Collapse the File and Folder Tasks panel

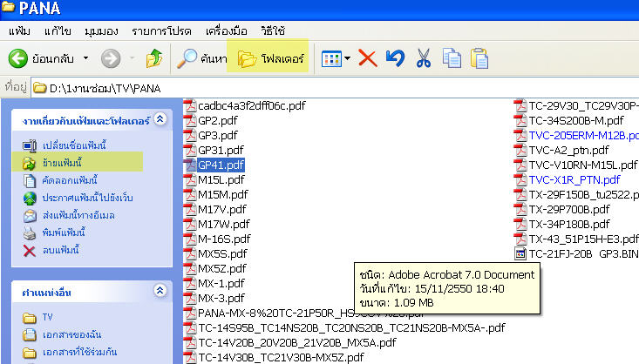[160, 119]
